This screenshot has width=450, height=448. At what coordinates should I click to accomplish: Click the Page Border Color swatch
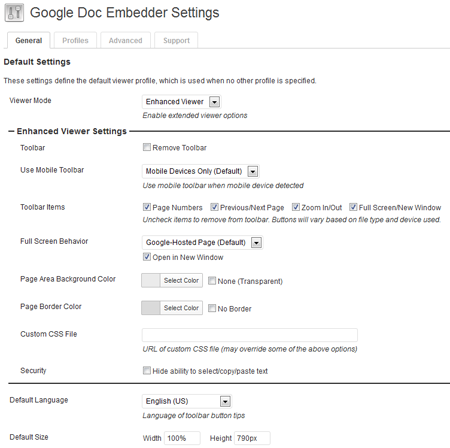click(151, 308)
